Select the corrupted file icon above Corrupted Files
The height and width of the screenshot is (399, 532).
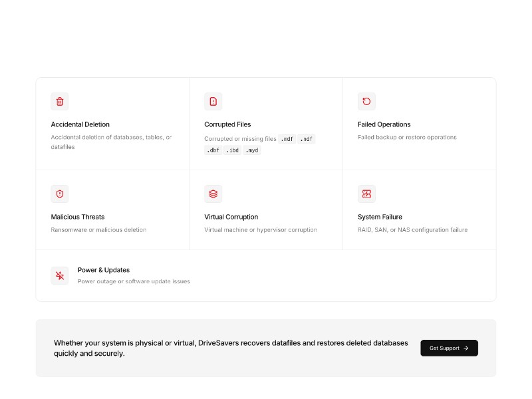213,101
